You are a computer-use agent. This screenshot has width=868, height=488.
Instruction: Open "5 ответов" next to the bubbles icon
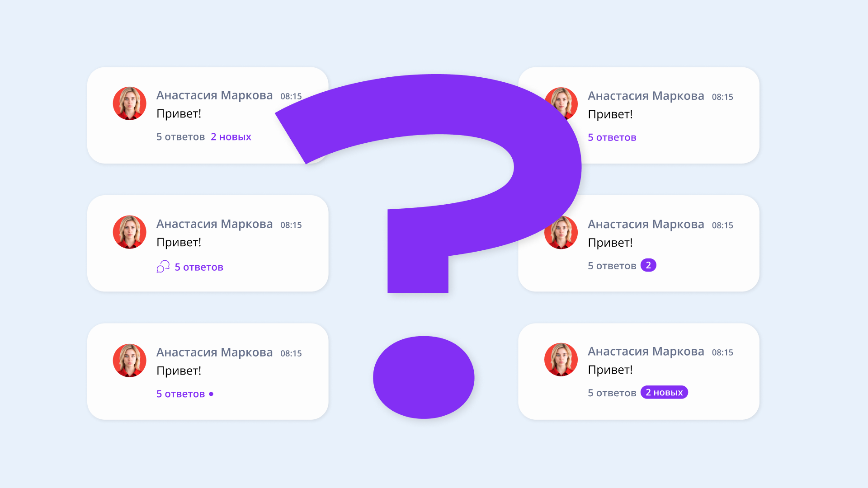199,267
